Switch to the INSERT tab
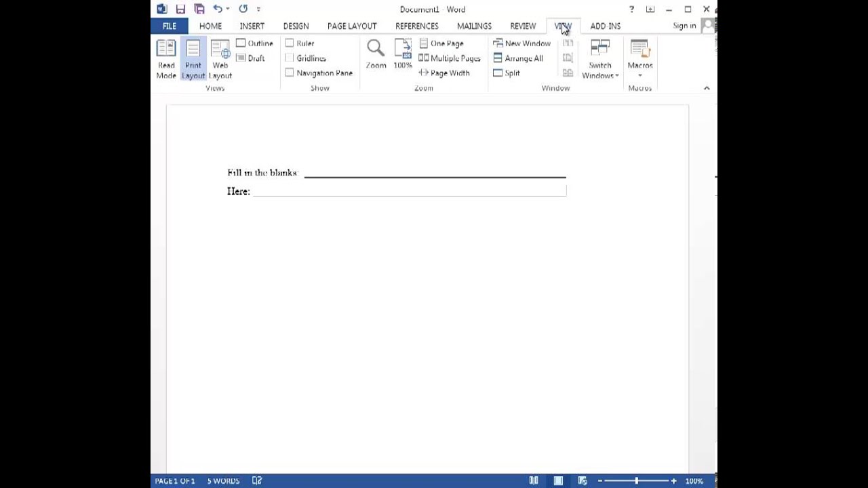868x488 pixels. click(x=252, y=26)
